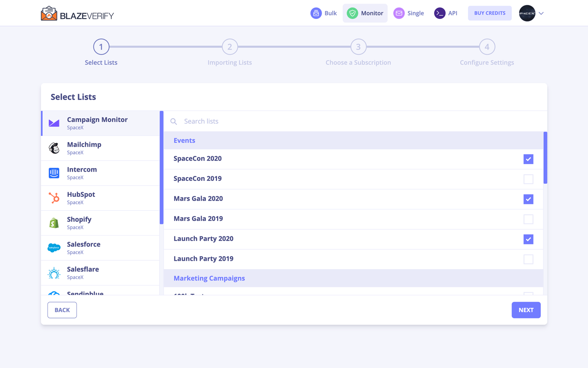Screen dimensions: 588x368
Task: Check the SpaceCon 2019 checkbox
Action: coord(528,179)
